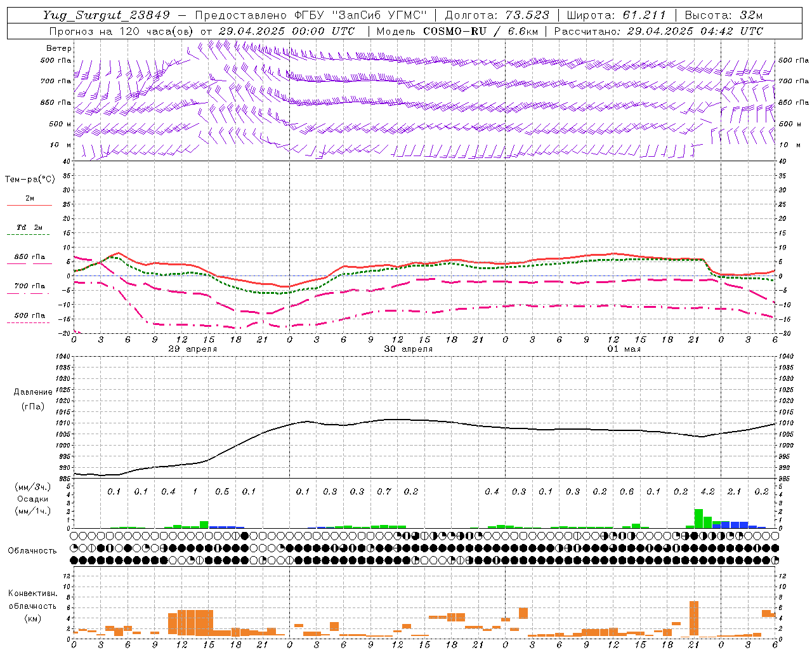The image size is (812, 650).
Task: Click the (мм/1ч.) precipitation unit label
Action: coord(33,511)
